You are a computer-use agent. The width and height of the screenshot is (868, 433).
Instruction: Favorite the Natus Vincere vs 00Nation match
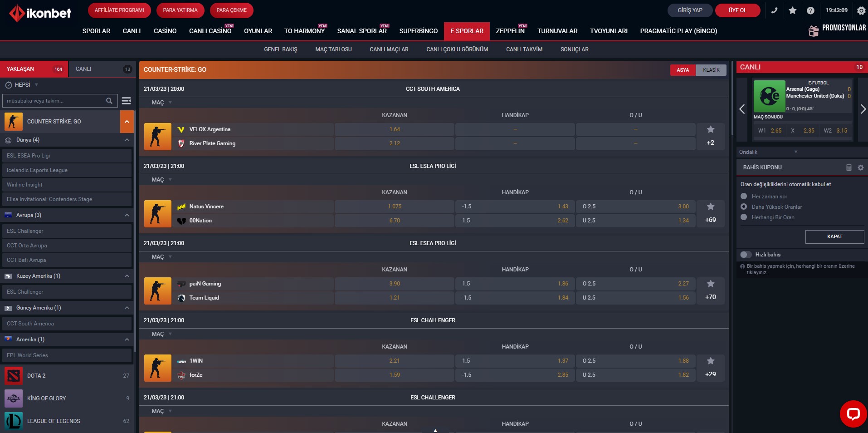pos(710,207)
